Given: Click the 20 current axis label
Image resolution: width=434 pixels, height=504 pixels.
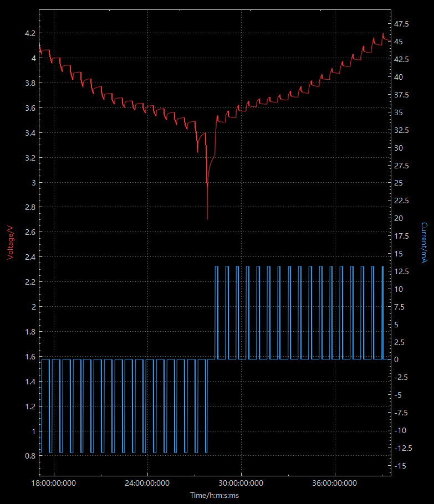Looking at the screenshot, I should coord(399,219).
